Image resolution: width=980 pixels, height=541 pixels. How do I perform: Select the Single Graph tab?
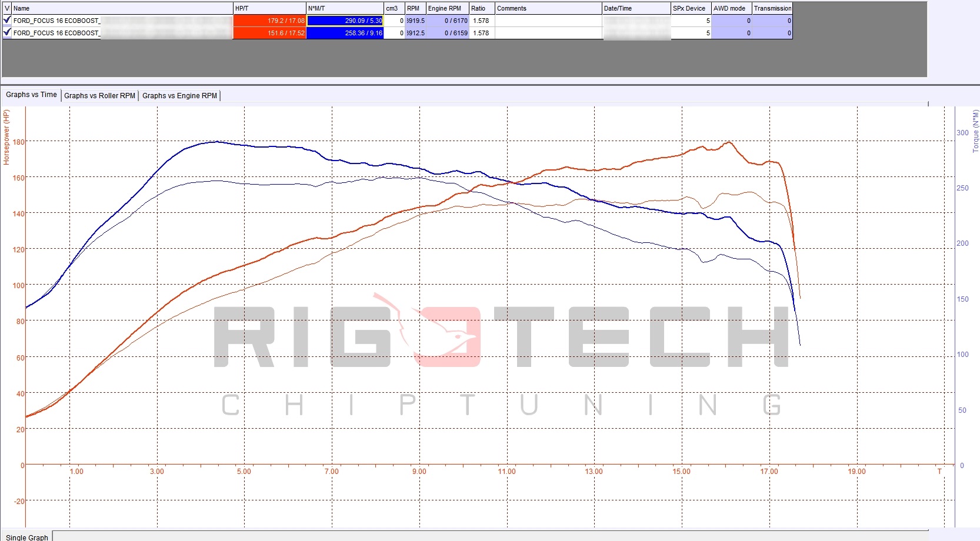27,537
